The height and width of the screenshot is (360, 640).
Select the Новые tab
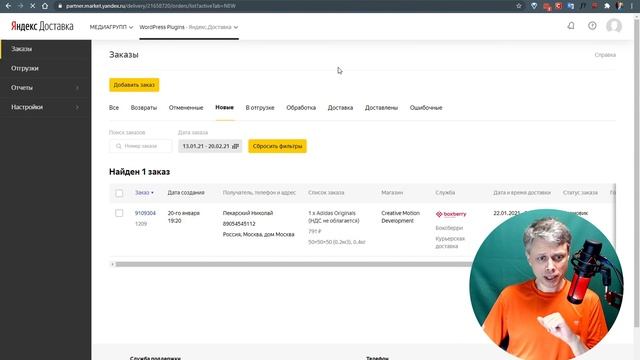224,107
